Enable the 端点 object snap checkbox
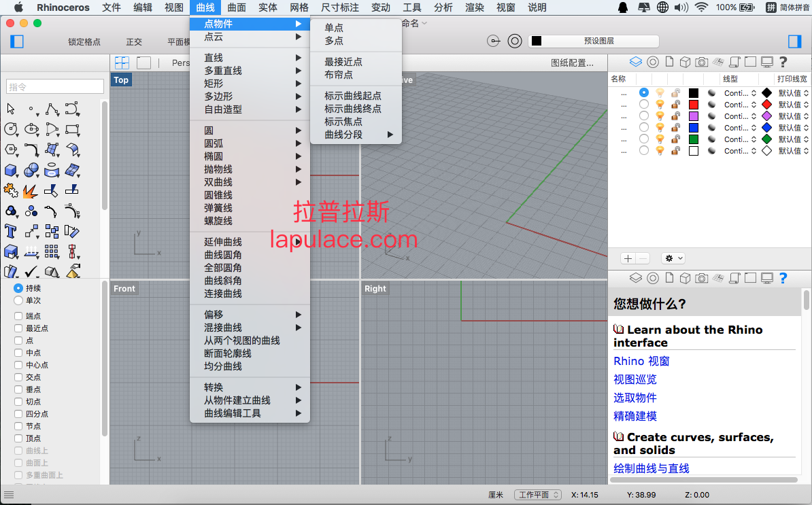The height and width of the screenshot is (505, 812). click(x=18, y=315)
